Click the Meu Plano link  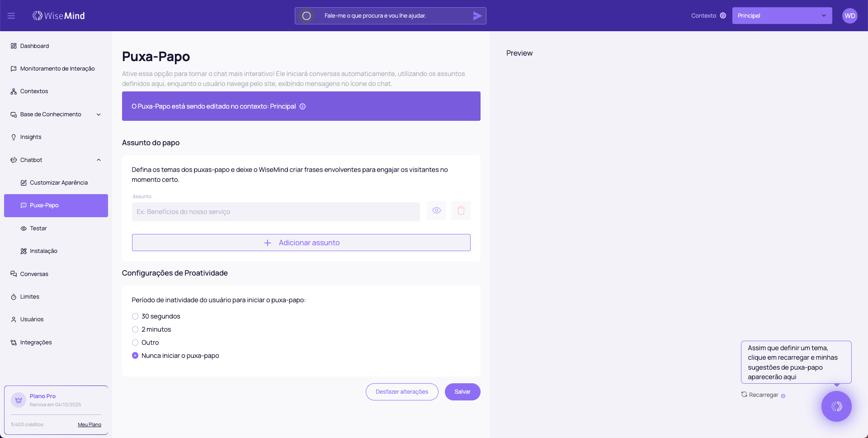click(x=90, y=424)
